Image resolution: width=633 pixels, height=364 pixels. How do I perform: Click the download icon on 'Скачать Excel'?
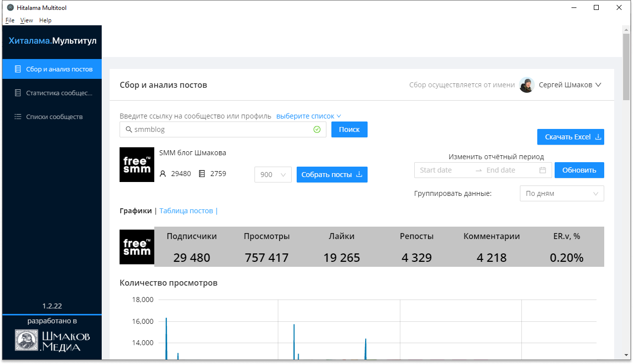click(x=598, y=137)
